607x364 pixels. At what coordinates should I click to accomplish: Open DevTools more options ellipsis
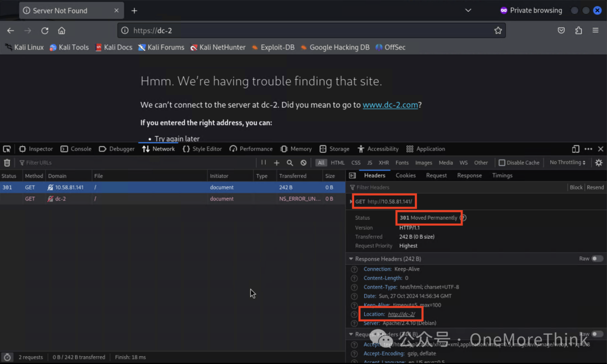[588, 149]
